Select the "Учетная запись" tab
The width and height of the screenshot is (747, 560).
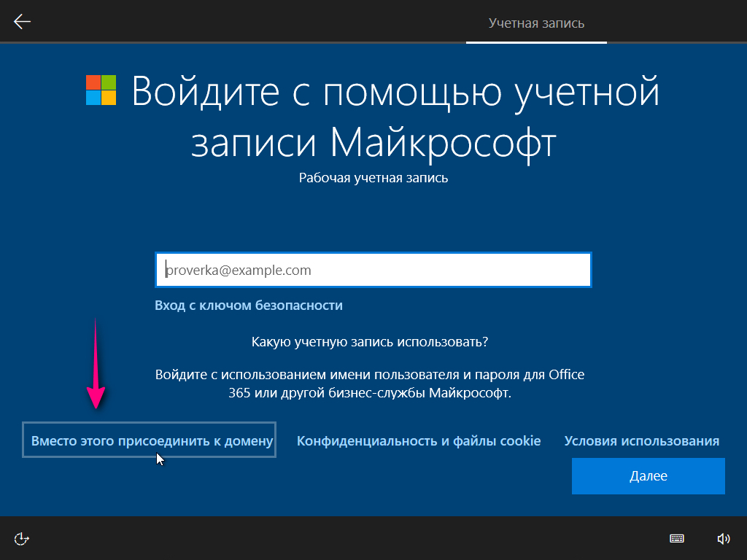[536, 23]
